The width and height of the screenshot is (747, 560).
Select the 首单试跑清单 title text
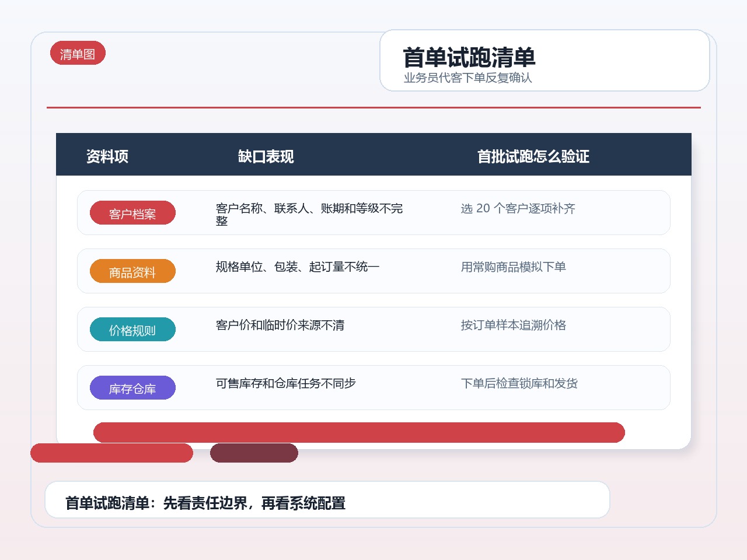pos(469,57)
